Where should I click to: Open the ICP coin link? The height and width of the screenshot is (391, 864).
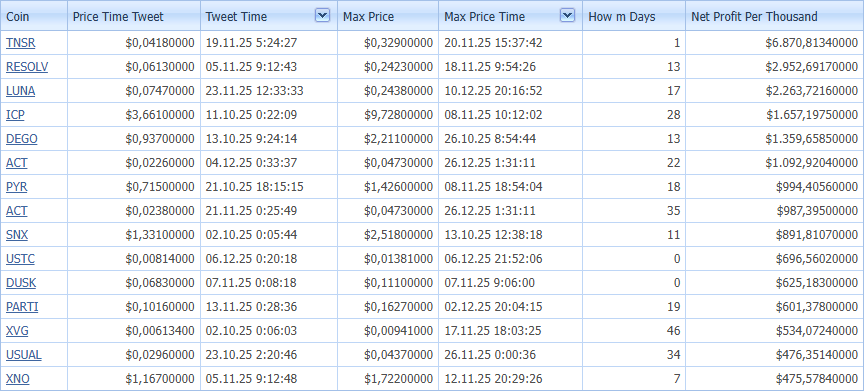pos(15,115)
